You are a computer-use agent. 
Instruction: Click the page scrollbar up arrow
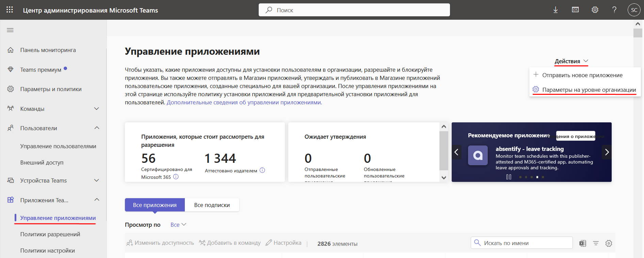click(638, 24)
